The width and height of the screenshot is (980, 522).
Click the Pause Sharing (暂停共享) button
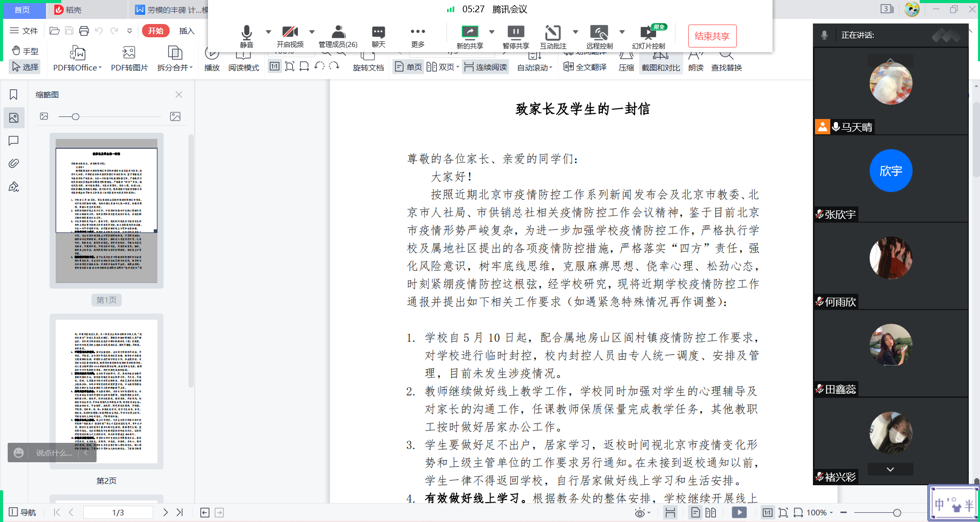pos(516,35)
